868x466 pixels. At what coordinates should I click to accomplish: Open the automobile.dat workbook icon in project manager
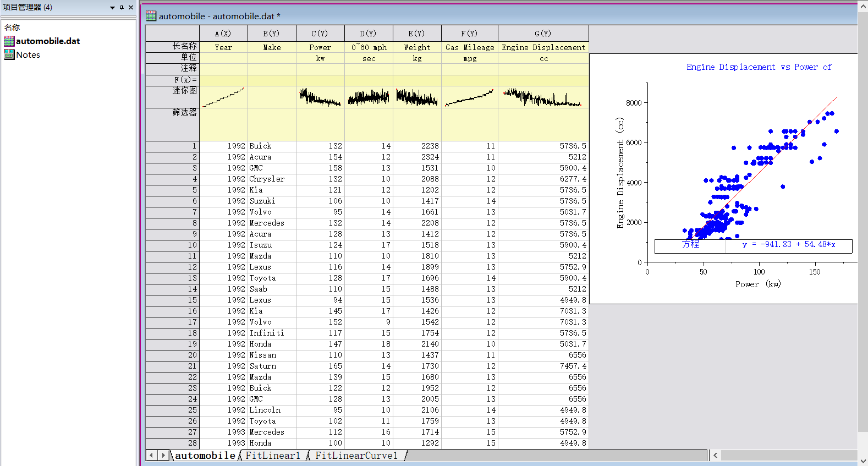(9, 41)
